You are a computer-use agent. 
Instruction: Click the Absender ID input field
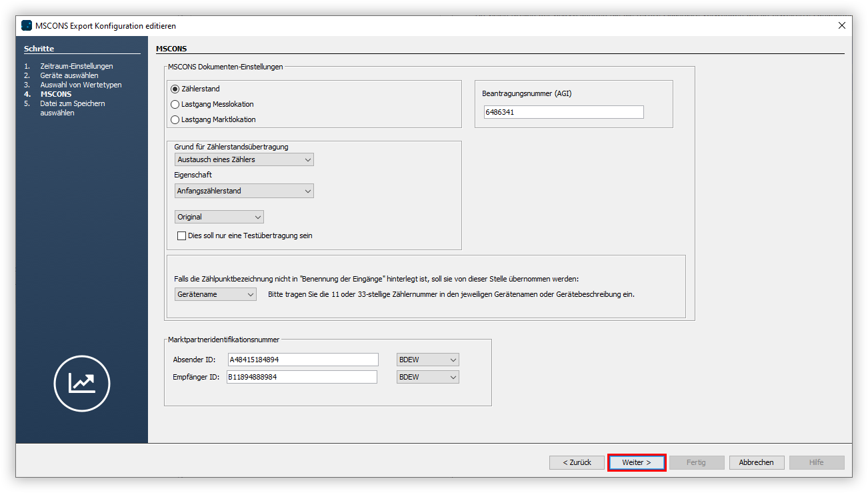click(x=303, y=359)
